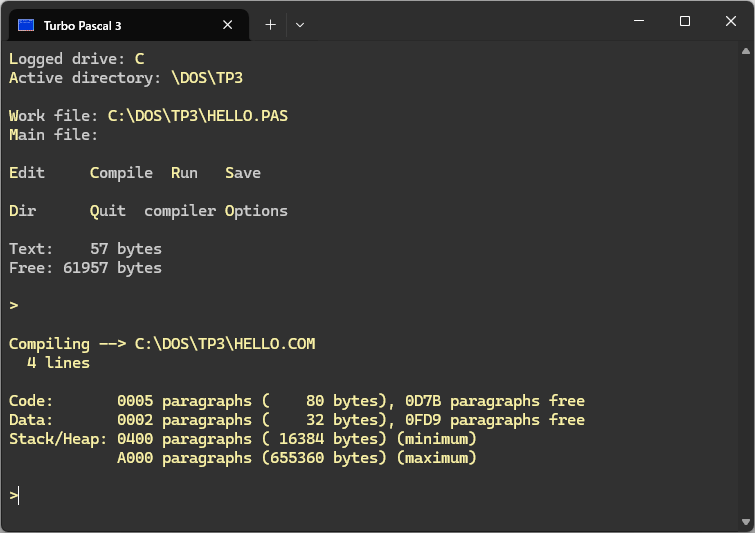Click the Compiling C:\DOS\TP3\HELLO.COM line
This screenshot has width=755, height=533.
pos(162,344)
